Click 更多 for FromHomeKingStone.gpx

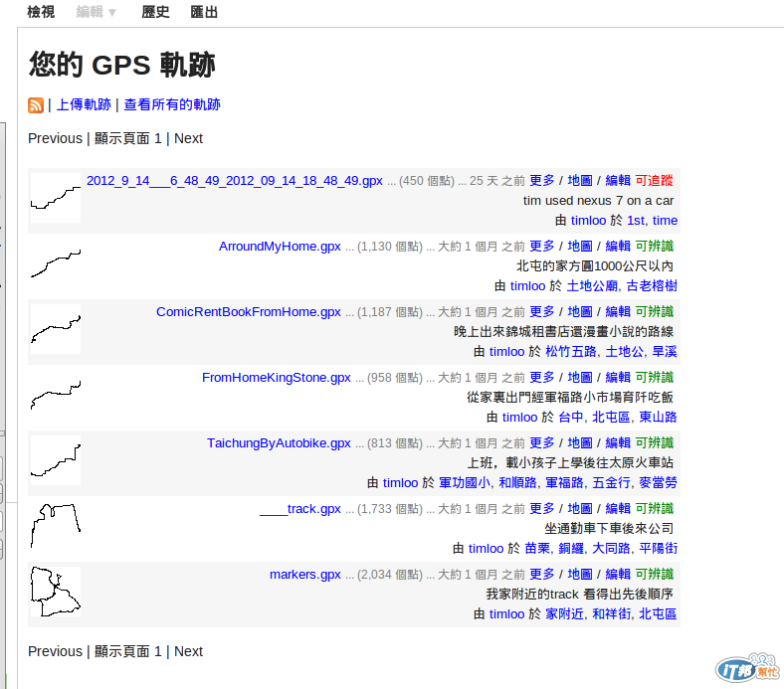coord(542,378)
